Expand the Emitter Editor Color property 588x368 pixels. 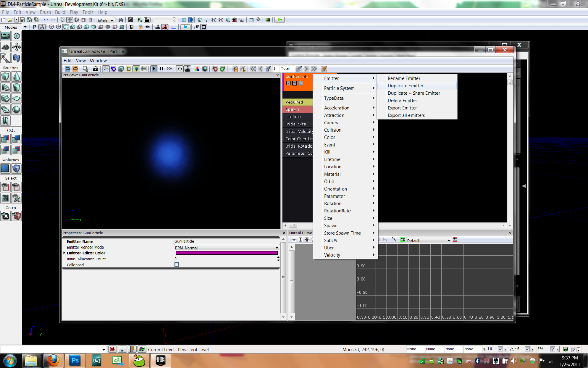pyautogui.click(x=64, y=253)
